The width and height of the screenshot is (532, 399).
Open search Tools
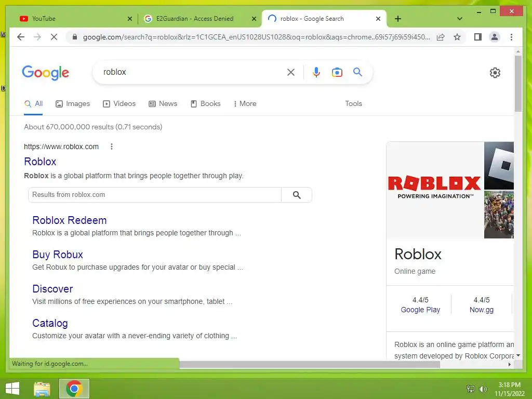pos(353,103)
